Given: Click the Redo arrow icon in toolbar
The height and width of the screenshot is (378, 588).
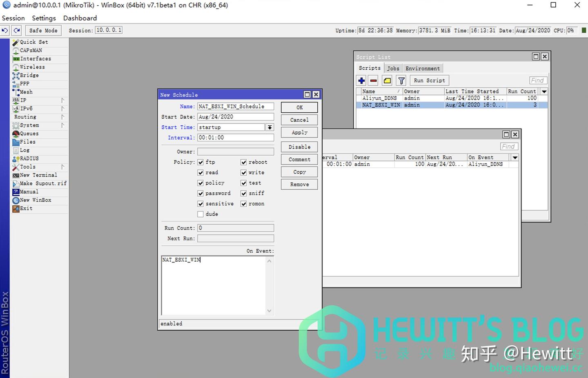Looking at the screenshot, I should [x=17, y=31].
